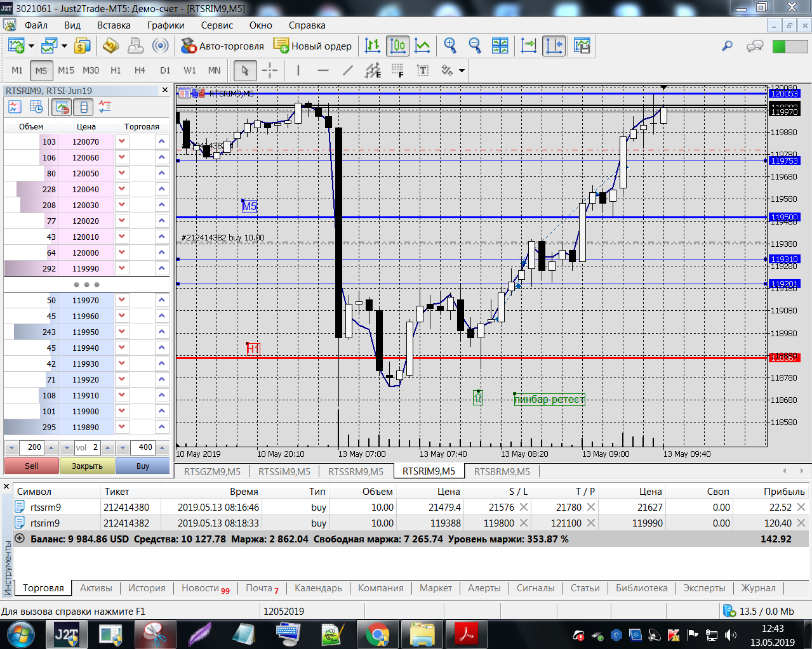Toggle candlestick chart mode
812x649 pixels.
click(397, 46)
